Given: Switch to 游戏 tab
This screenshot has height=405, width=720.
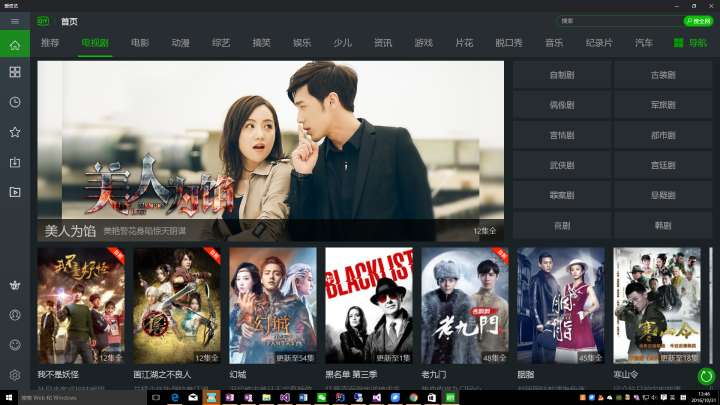Looking at the screenshot, I should click(x=423, y=43).
